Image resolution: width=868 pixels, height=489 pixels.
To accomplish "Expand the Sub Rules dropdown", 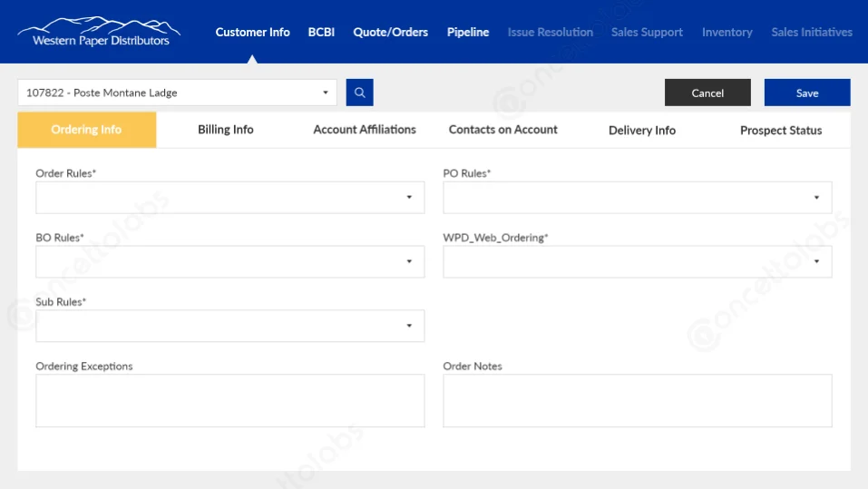I will tap(229, 326).
